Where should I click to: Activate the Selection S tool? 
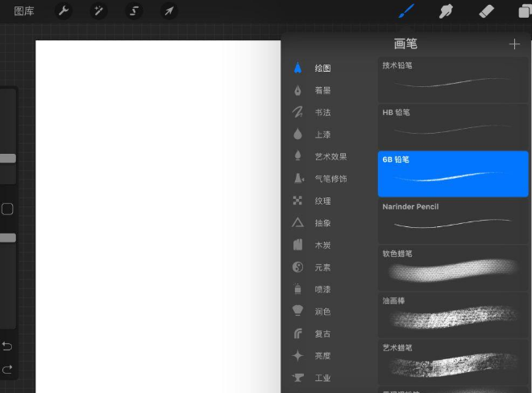pyautogui.click(x=134, y=10)
